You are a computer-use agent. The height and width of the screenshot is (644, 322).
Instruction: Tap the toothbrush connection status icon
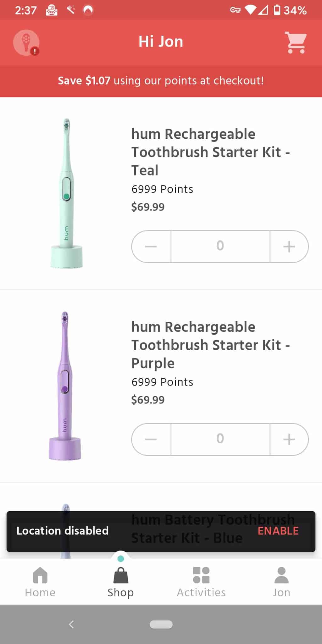pyautogui.click(x=26, y=43)
